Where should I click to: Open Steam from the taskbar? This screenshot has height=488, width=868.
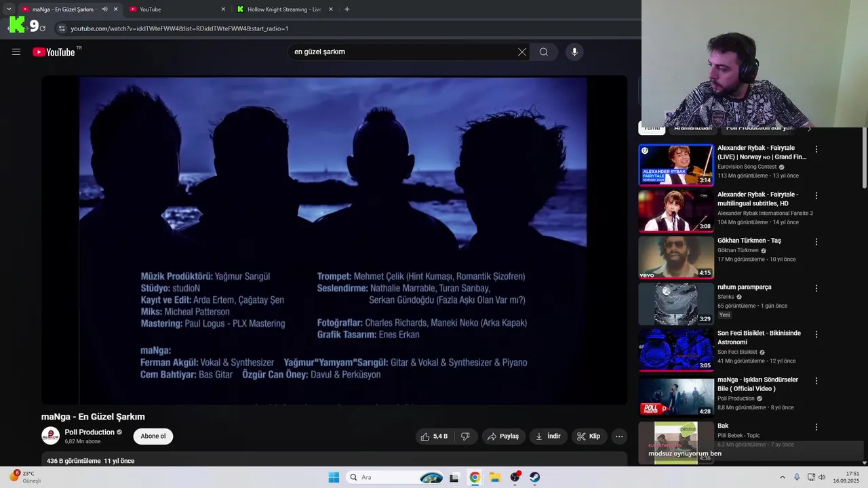[x=535, y=477]
